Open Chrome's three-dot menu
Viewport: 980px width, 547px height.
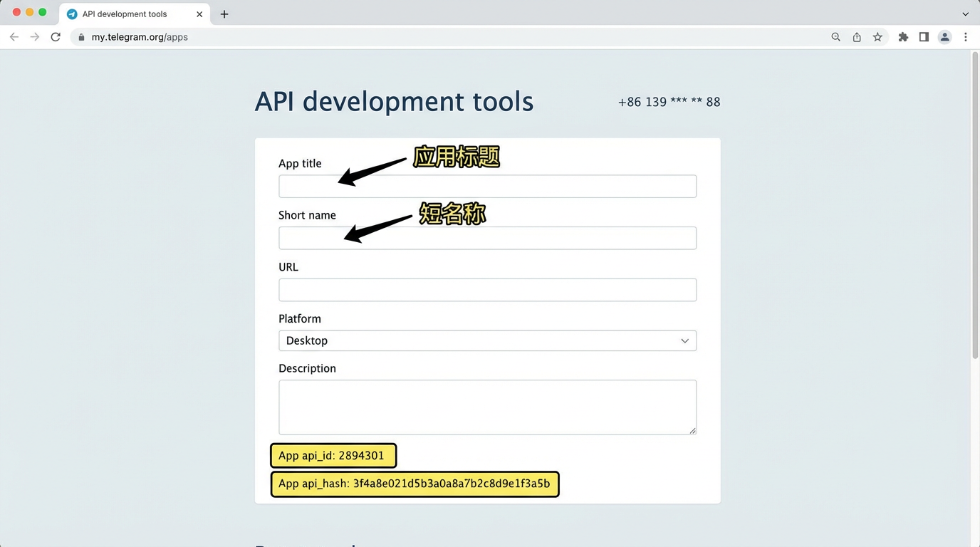click(966, 36)
